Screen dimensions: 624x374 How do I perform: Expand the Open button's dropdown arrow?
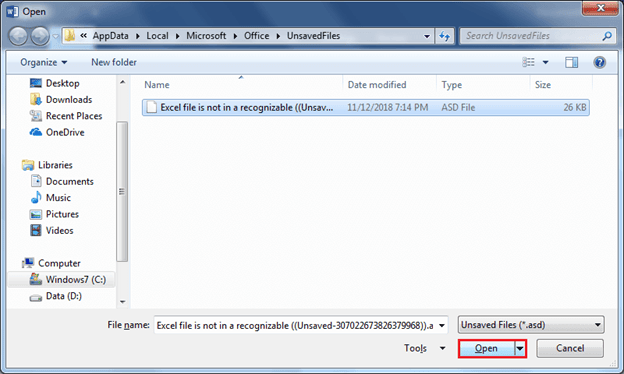[520, 349]
